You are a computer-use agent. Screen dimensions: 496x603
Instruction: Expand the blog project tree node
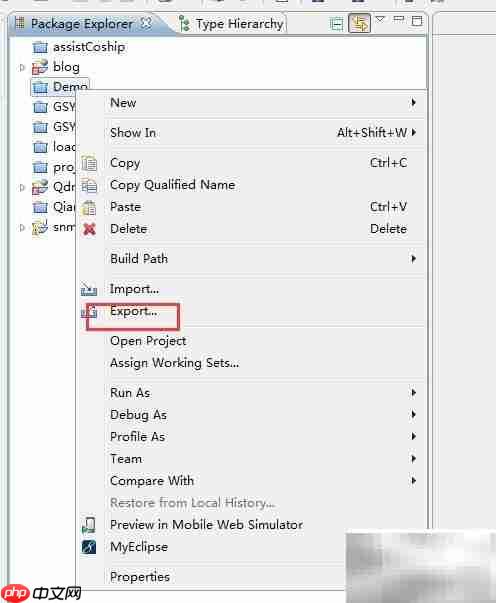click(x=22, y=68)
